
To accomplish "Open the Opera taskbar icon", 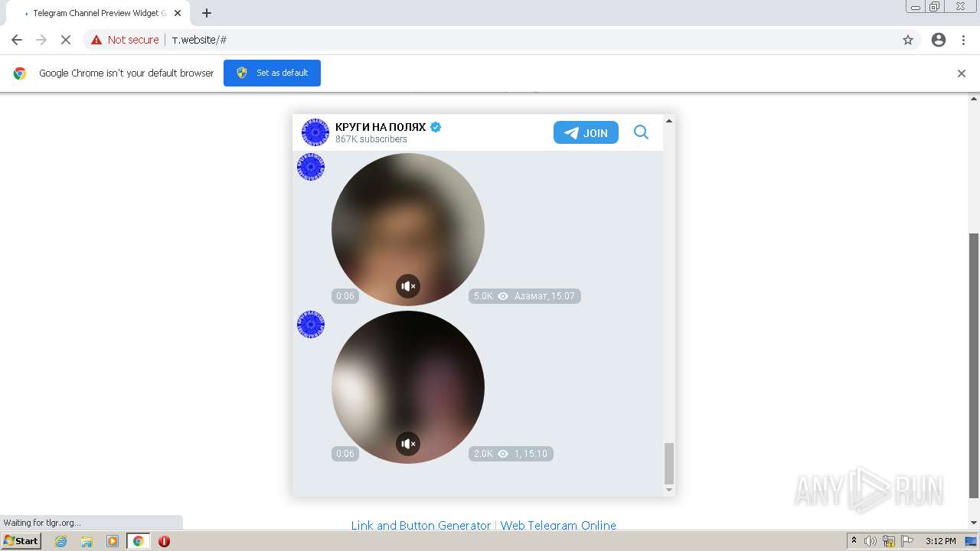I will [164, 541].
